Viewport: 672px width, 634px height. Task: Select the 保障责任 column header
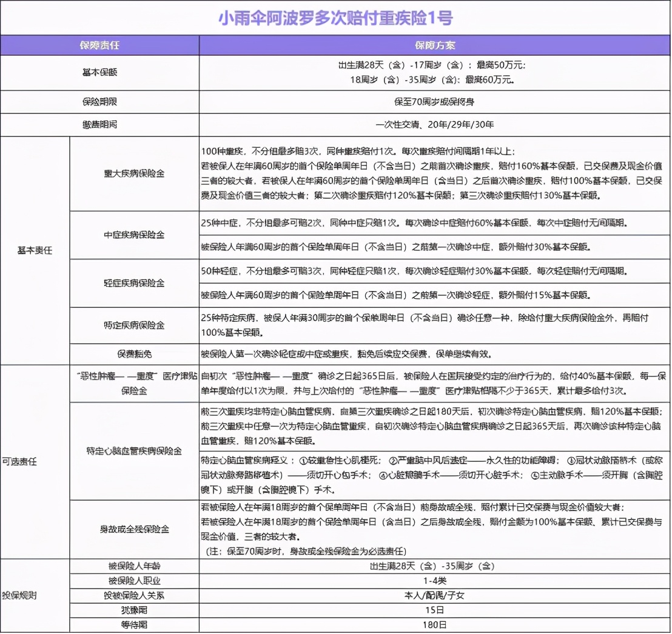[x=100, y=42]
